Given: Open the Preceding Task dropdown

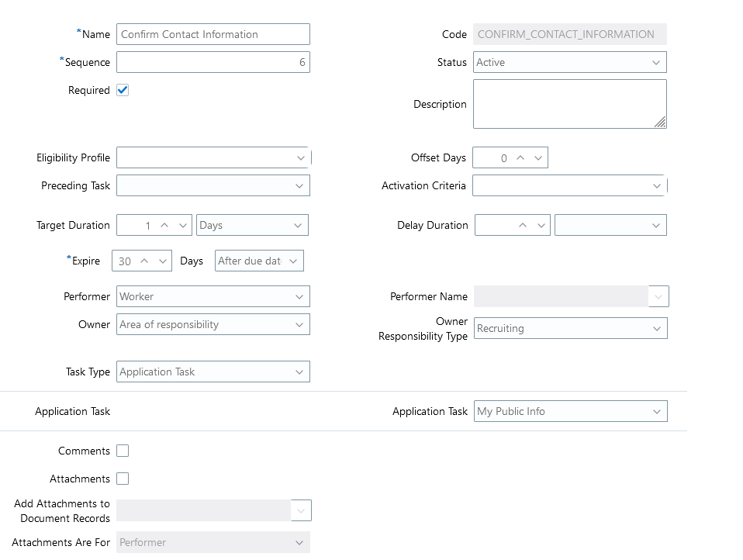Looking at the screenshot, I should pos(301,185).
